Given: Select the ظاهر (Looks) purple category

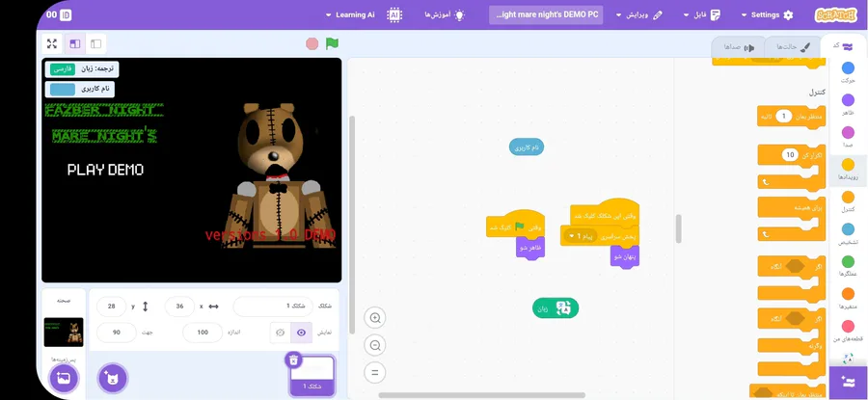Looking at the screenshot, I should 848,104.
